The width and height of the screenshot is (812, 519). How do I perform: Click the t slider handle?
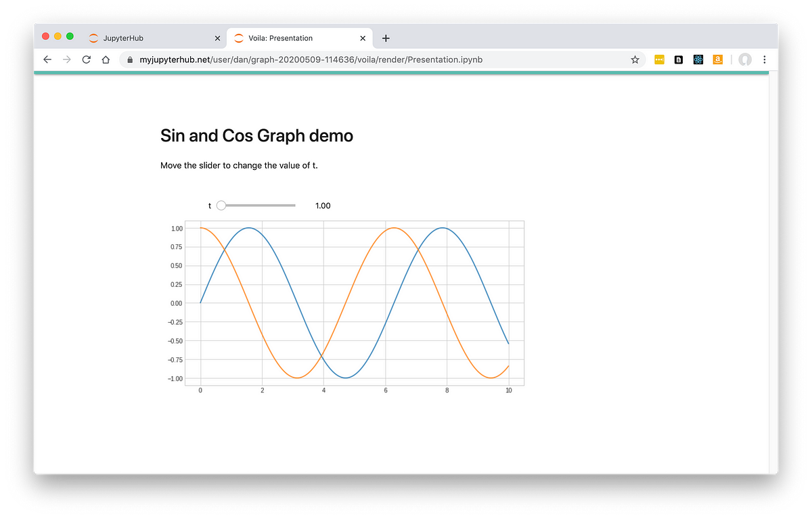click(221, 206)
